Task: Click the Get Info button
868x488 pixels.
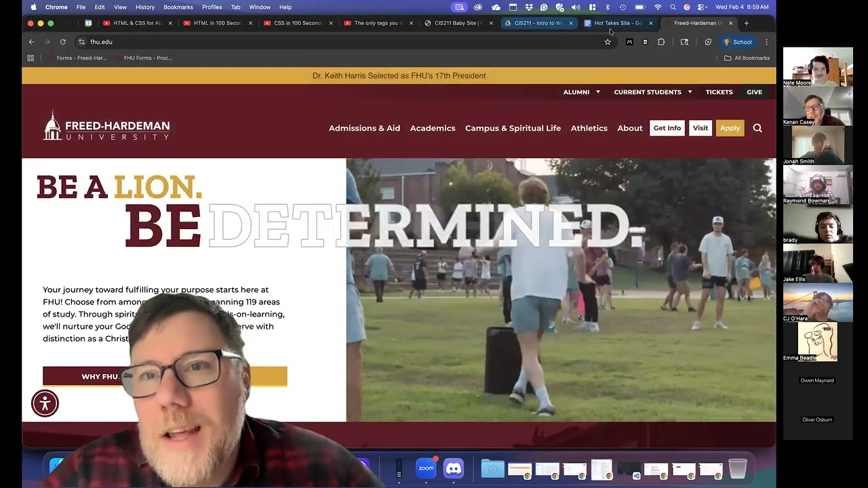Action: coord(667,128)
